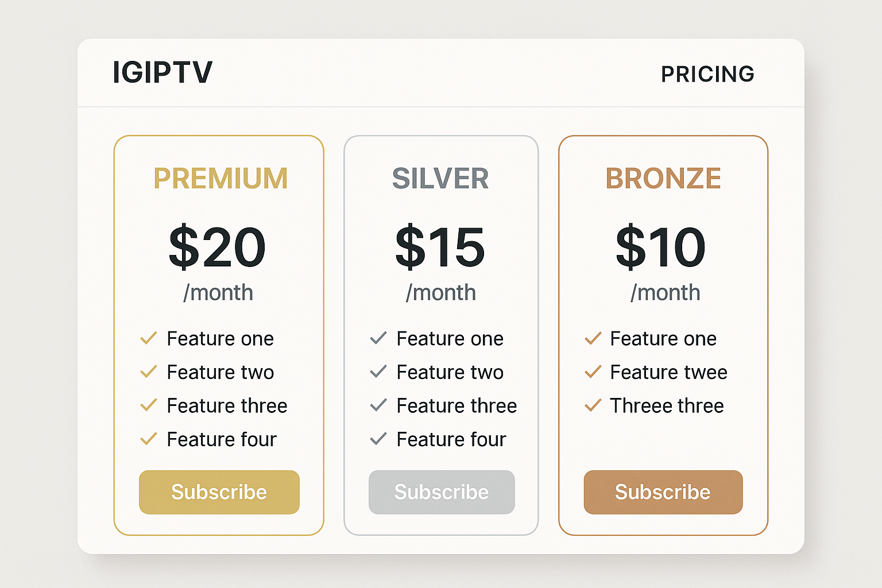Image resolution: width=882 pixels, height=588 pixels.
Task: Select the PREMIUM plan heading
Action: click(x=220, y=178)
